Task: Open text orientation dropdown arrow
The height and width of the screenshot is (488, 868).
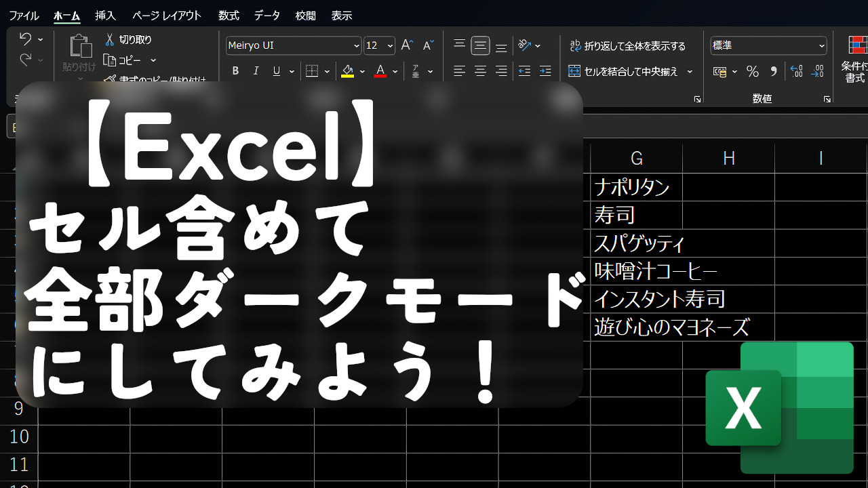Action: click(538, 45)
